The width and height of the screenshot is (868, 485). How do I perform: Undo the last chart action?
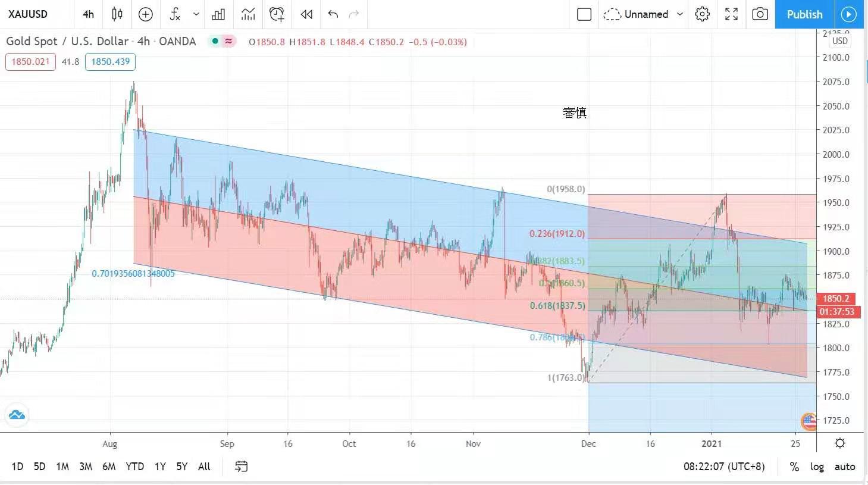click(x=333, y=14)
